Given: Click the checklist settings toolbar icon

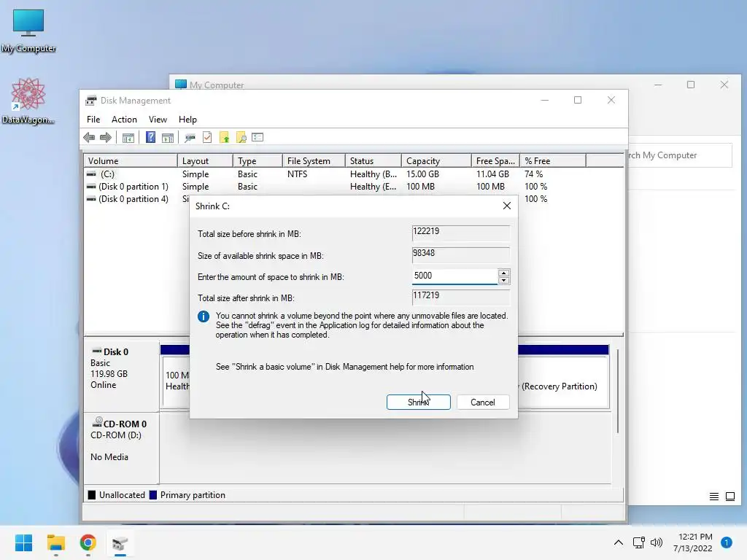Looking at the screenshot, I should (258, 137).
